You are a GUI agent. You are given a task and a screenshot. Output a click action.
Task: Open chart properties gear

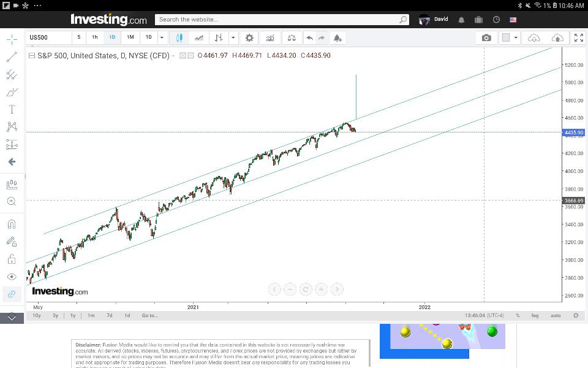click(x=249, y=37)
